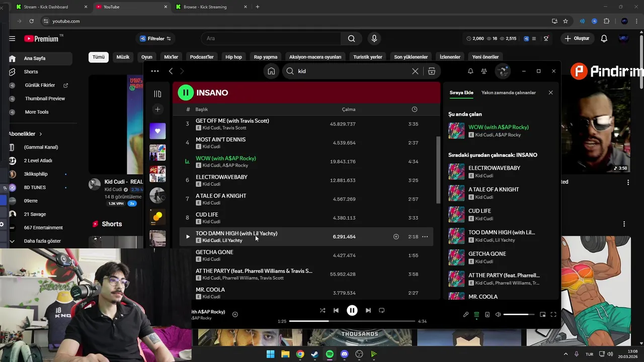Open YouTube hamburger guide menu
The image size is (644, 362).
[12, 39]
